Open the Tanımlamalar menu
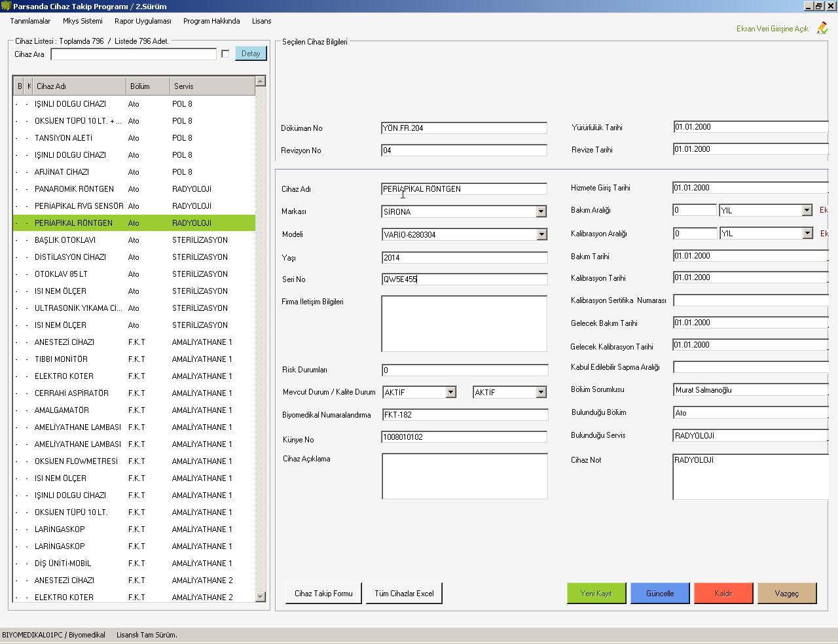 point(30,21)
